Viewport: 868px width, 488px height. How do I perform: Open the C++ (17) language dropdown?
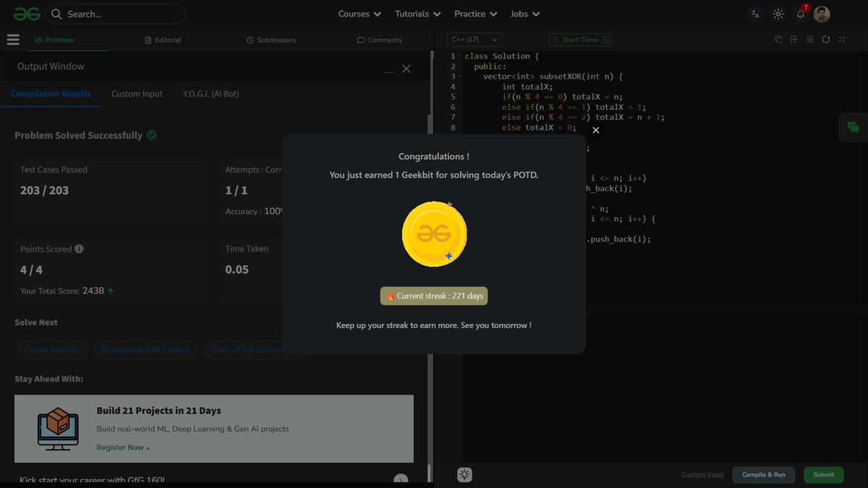(475, 40)
